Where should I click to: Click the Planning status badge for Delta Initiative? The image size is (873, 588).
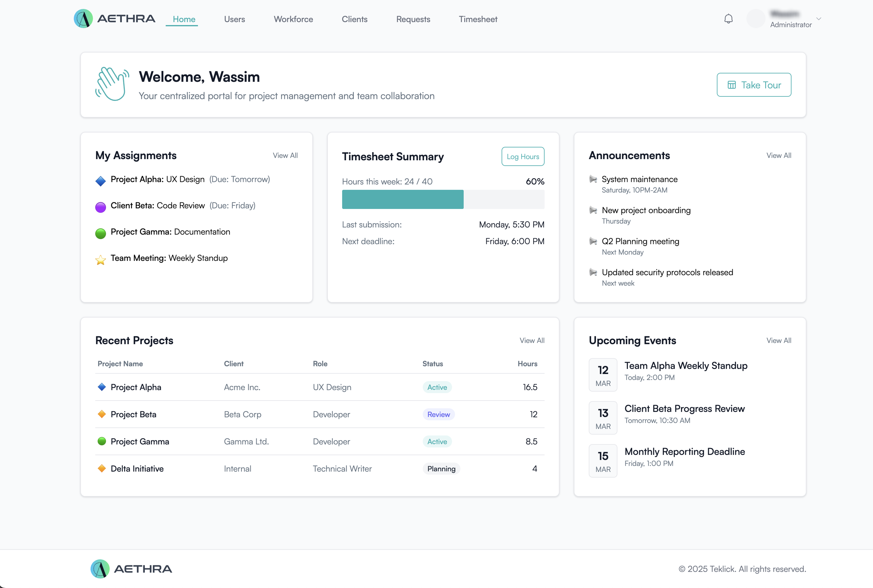[441, 469]
